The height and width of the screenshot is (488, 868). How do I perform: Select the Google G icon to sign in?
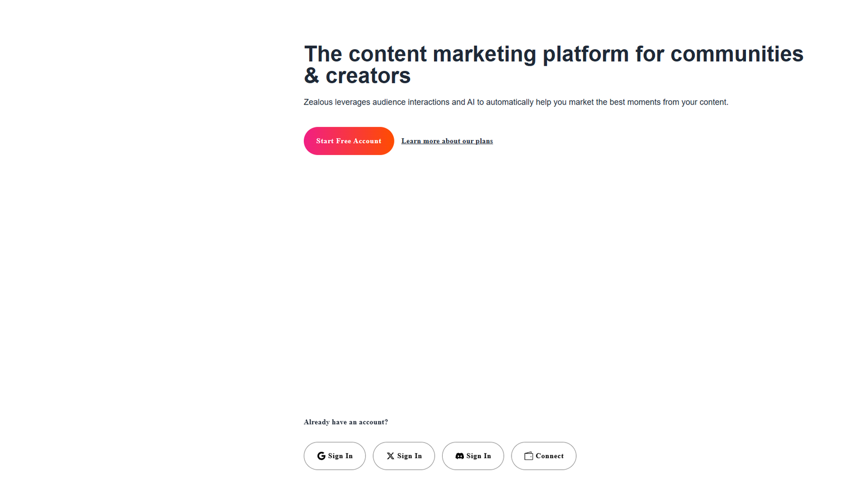coord(321,456)
